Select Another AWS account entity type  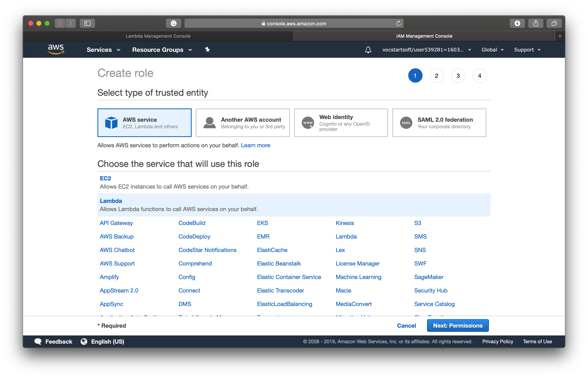(x=243, y=123)
